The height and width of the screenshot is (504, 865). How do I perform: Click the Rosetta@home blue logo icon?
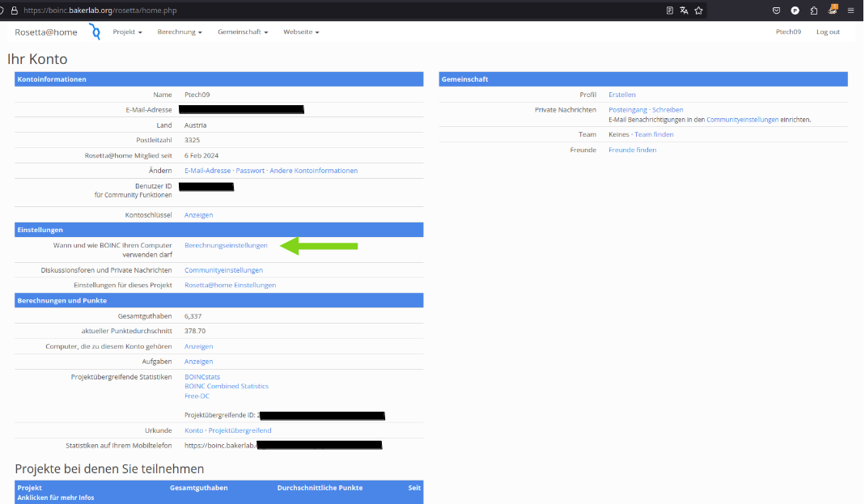(95, 32)
